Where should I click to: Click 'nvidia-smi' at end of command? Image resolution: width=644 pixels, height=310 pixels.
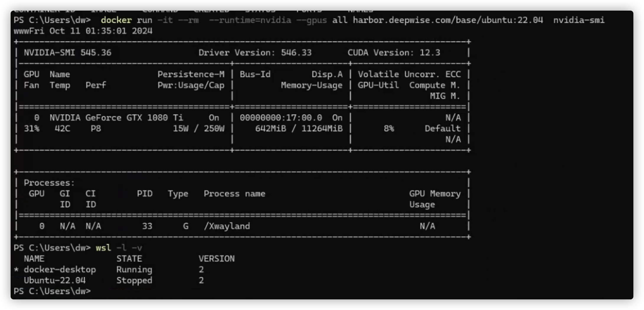point(579,20)
